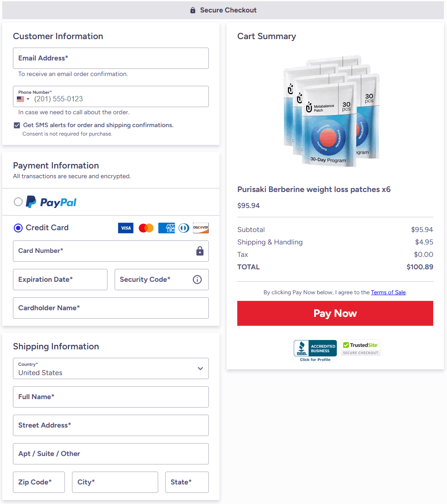Viewport: 447px width, 504px height.
Task: Click the Visa card icon
Action: click(126, 228)
